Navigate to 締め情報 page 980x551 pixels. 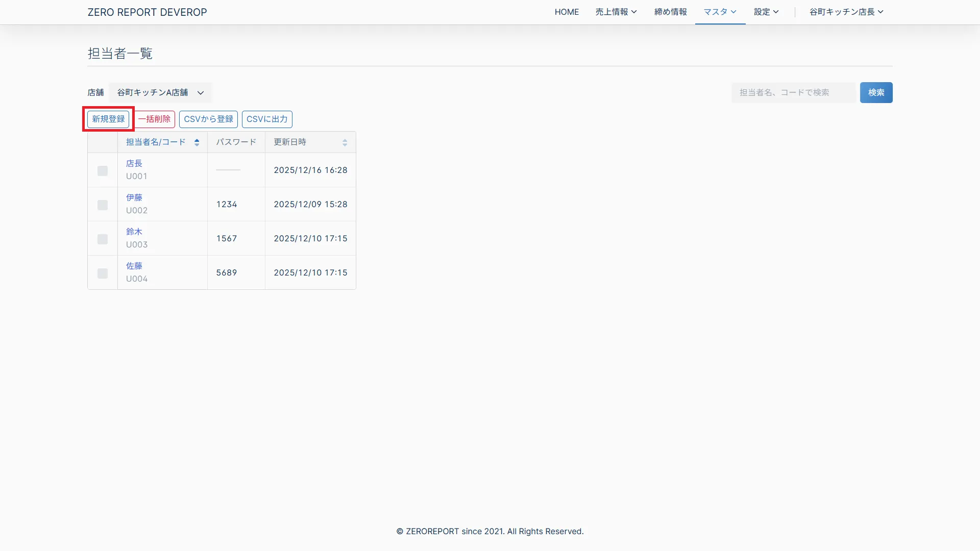coord(670,12)
